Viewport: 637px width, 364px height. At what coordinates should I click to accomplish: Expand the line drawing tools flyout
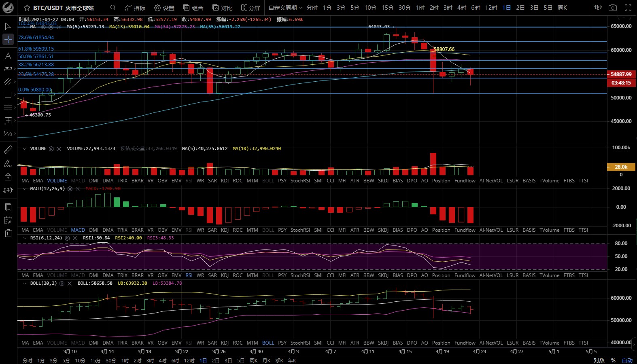click(x=15, y=82)
